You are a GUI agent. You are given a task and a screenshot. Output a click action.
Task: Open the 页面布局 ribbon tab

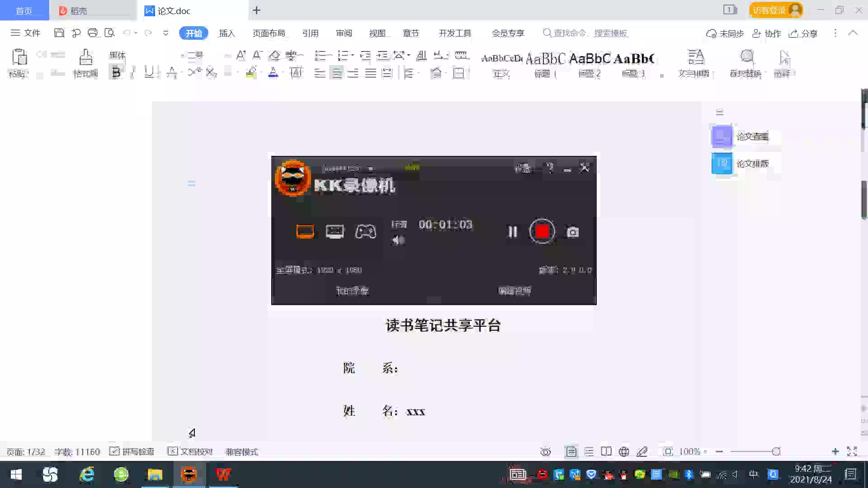pos(269,33)
